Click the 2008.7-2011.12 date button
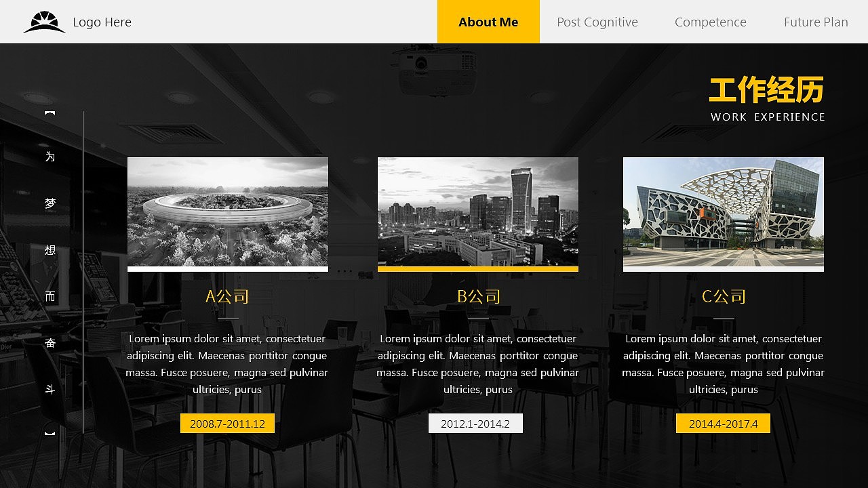The height and width of the screenshot is (488, 868). click(227, 424)
